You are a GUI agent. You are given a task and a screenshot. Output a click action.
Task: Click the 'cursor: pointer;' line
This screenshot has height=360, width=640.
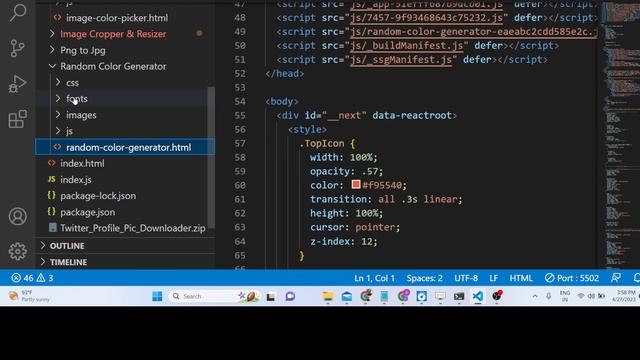point(355,227)
